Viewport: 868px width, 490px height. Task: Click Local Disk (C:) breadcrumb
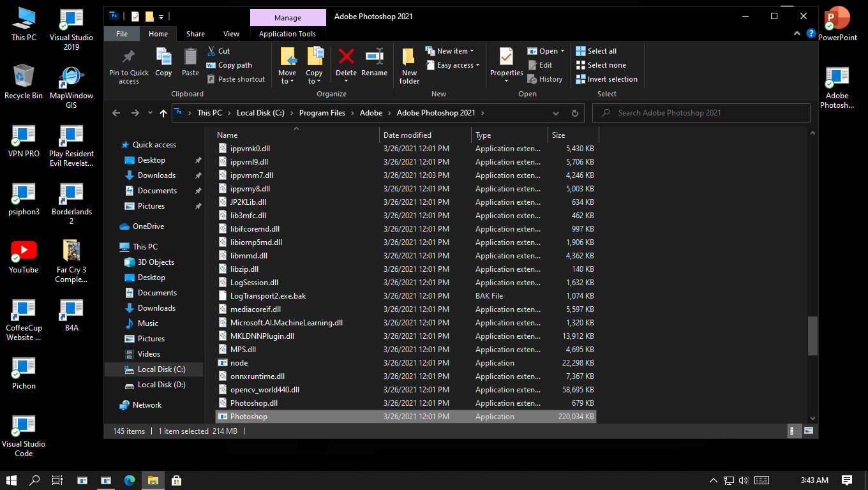[x=260, y=113]
